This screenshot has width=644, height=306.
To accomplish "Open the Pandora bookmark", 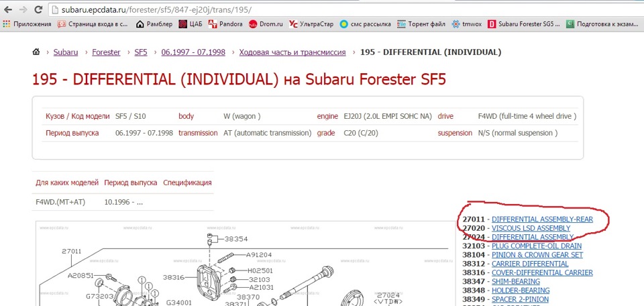I will point(225,24).
